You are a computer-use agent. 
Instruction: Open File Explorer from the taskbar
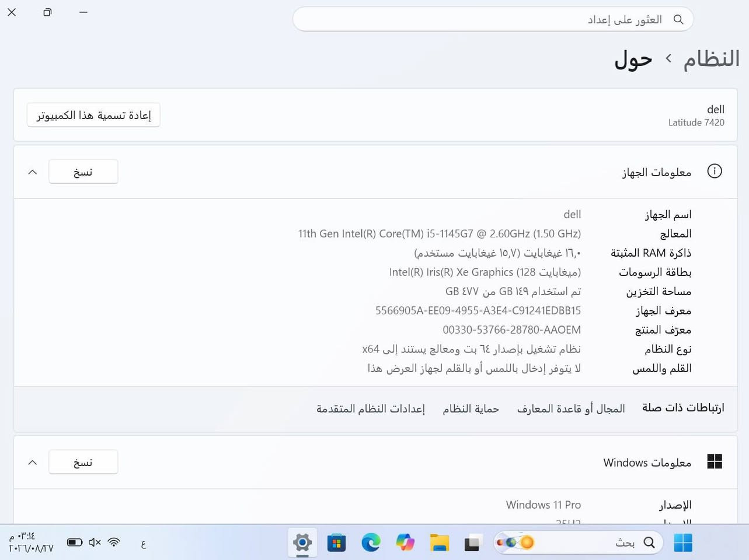439,542
